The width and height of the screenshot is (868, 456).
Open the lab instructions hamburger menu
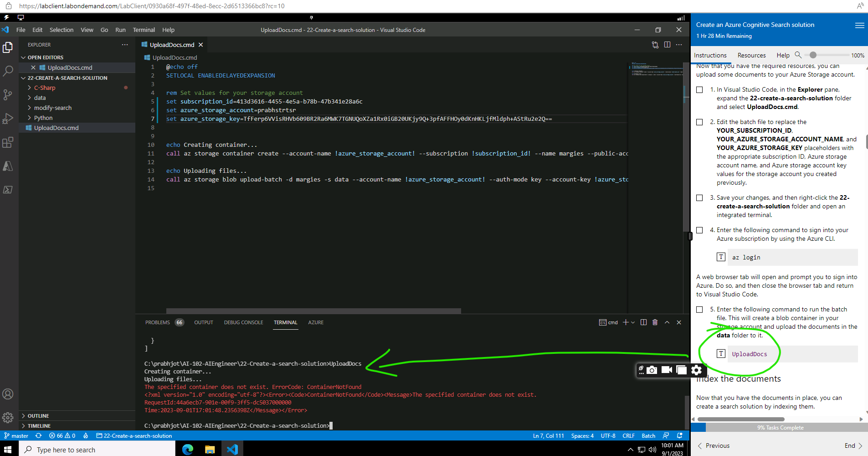pos(859,26)
